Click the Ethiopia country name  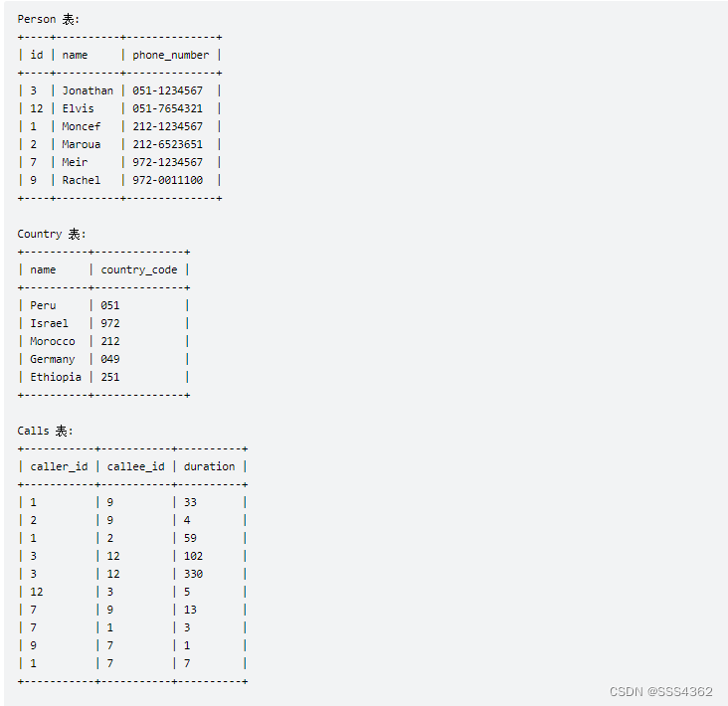pyautogui.click(x=56, y=377)
